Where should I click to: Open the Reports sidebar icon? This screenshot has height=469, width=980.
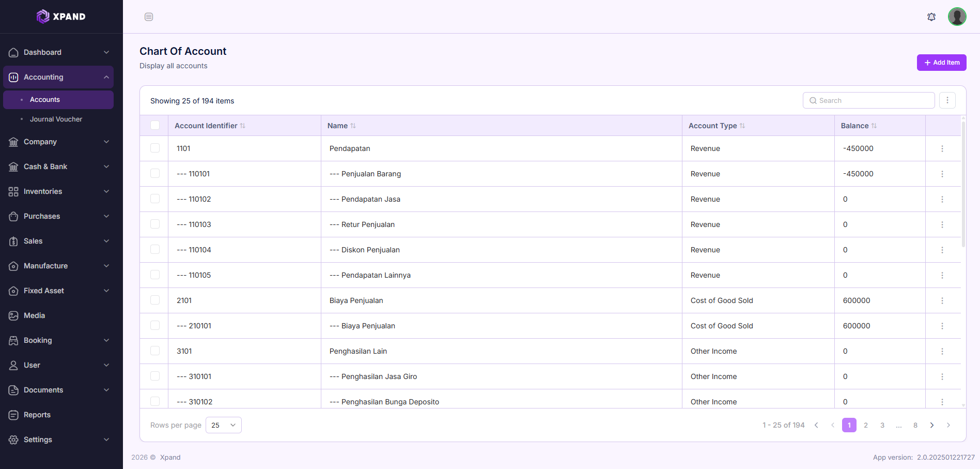pyautogui.click(x=13, y=415)
